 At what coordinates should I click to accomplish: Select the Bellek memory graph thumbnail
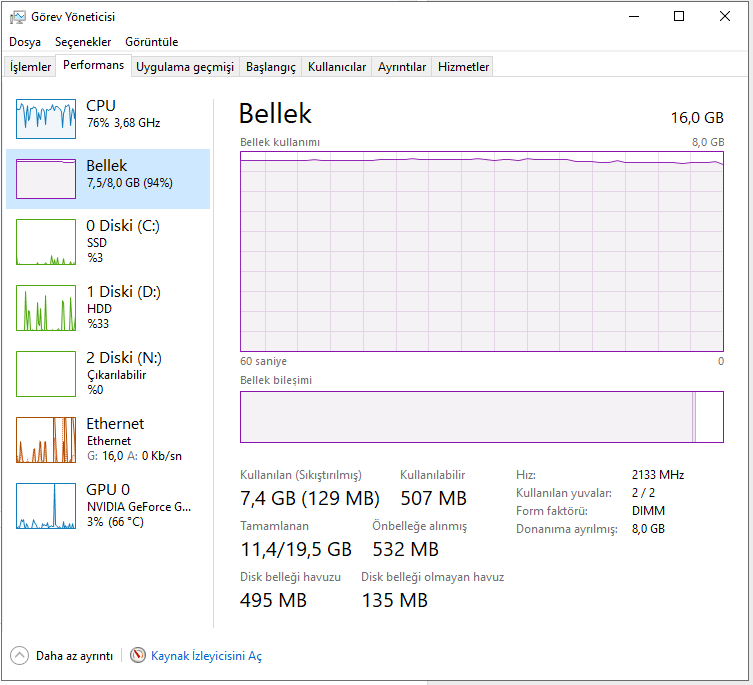(46, 179)
